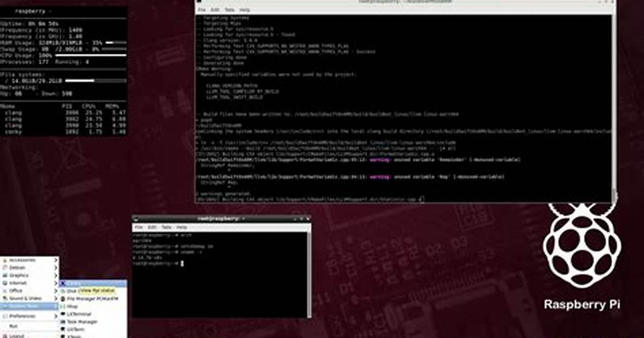Screen dimensions: 644x338
Task: Open the Accessories category icon
Action: (x=5, y=260)
